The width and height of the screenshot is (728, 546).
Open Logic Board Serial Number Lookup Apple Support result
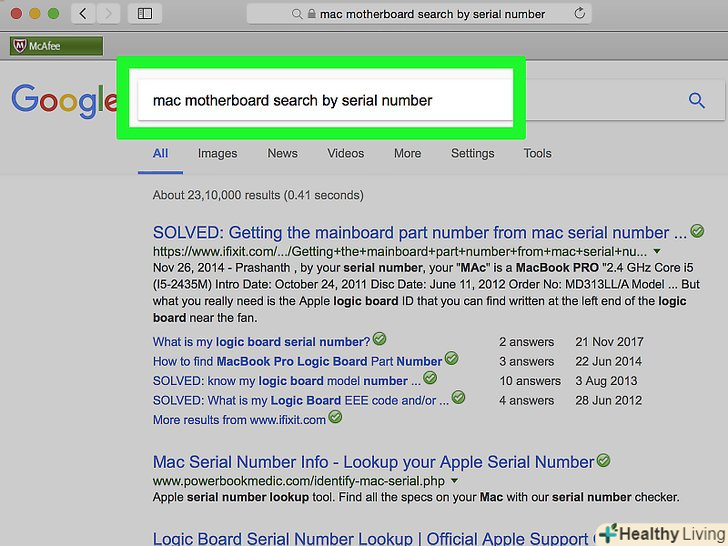(x=371, y=539)
